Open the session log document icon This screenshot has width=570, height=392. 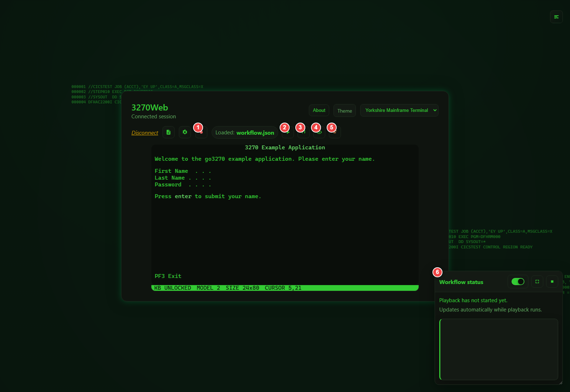168,132
